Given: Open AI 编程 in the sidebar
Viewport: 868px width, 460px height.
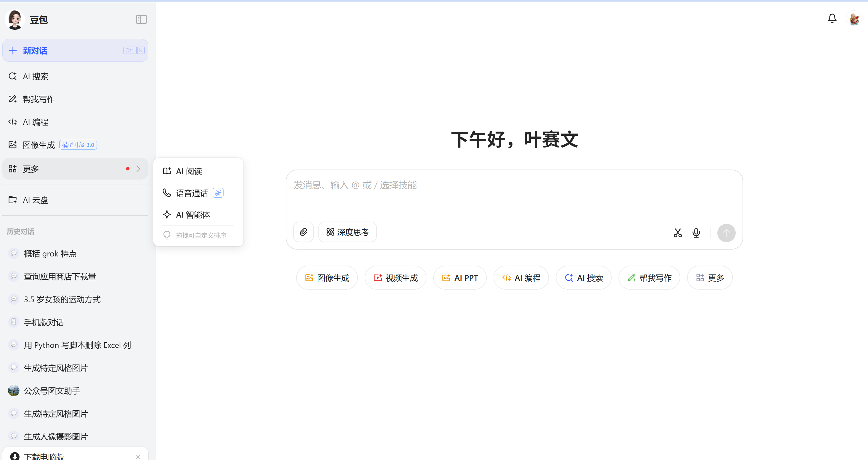Looking at the screenshot, I should (x=75, y=122).
